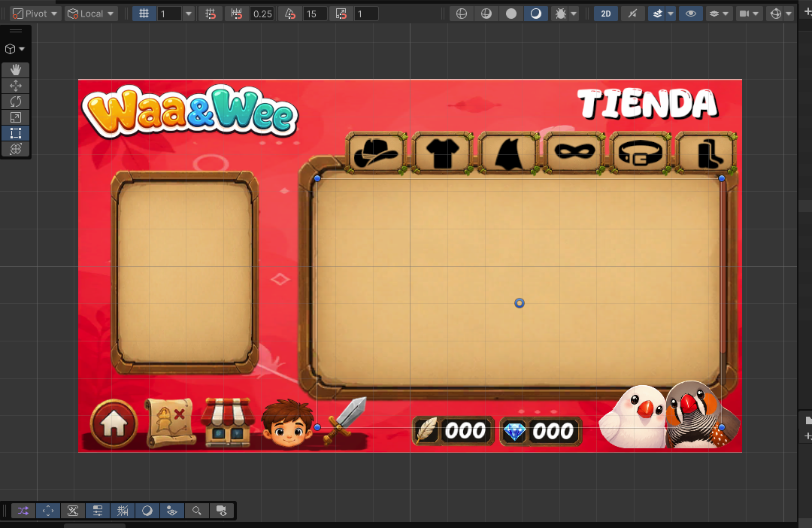Toggle grid snapping magnet icon
812x528 pixels.
click(x=211, y=14)
